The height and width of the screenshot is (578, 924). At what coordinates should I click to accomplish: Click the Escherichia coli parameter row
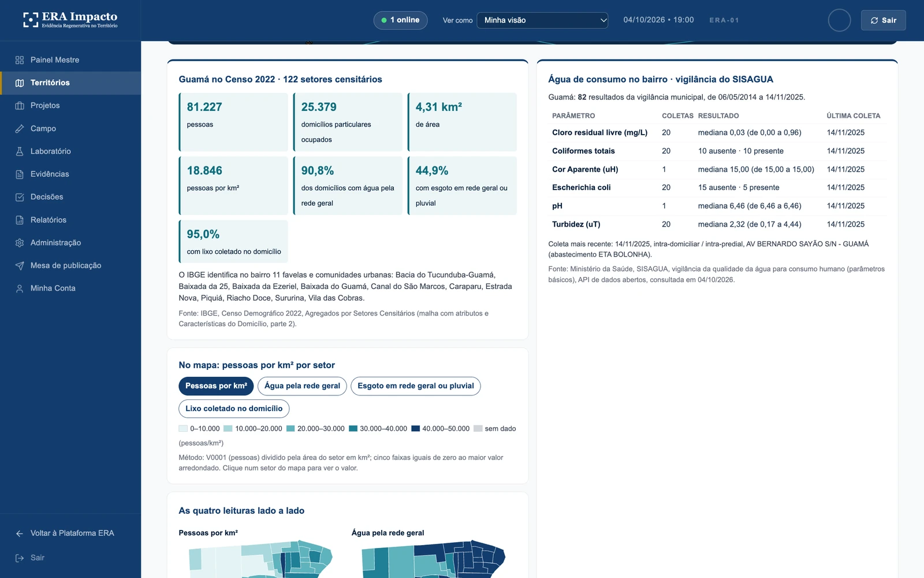pyautogui.click(x=717, y=187)
